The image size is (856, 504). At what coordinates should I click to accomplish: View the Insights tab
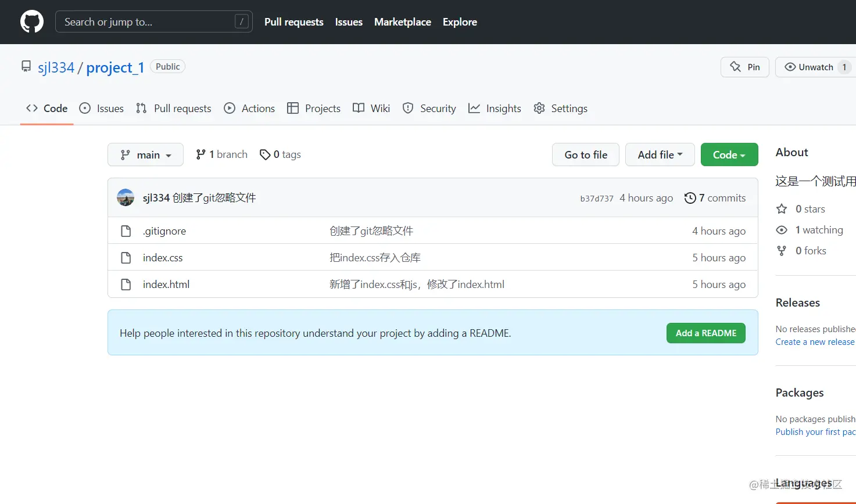click(495, 109)
